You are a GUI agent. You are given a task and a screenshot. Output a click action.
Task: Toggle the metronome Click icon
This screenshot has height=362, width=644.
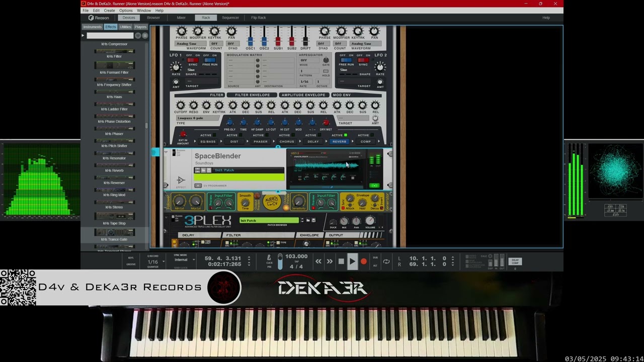pyautogui.click(x=269, y=258)
